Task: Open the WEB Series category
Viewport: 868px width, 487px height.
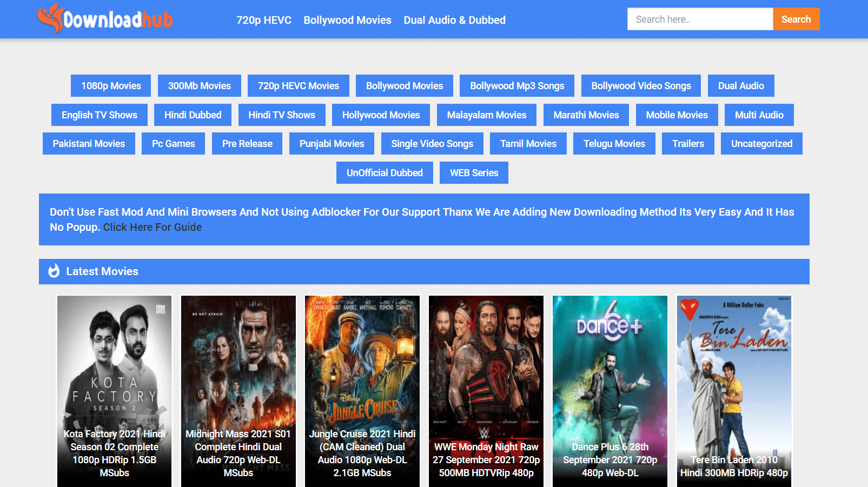Action: click(474, 173)
